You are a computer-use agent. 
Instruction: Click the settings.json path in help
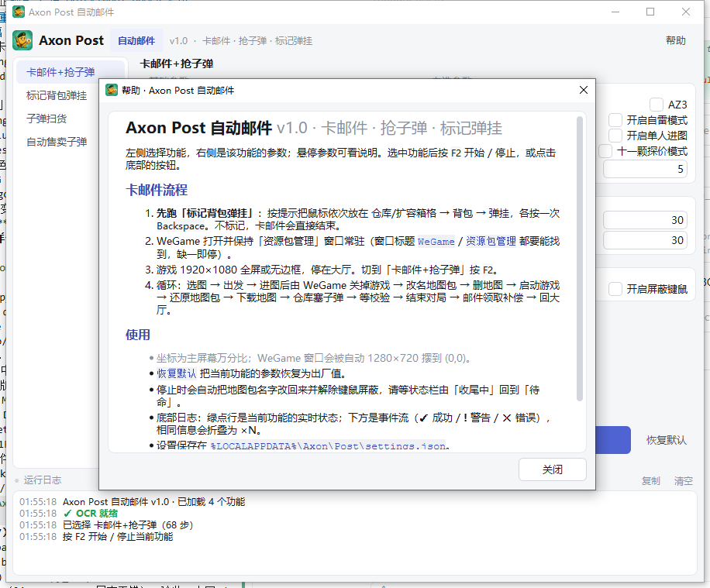pos(329,446)
